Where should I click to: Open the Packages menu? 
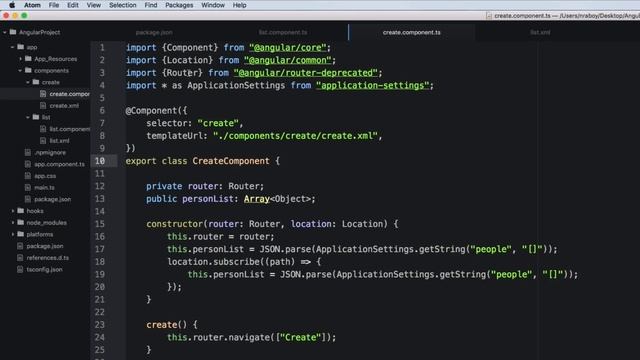tap(179, 5)
